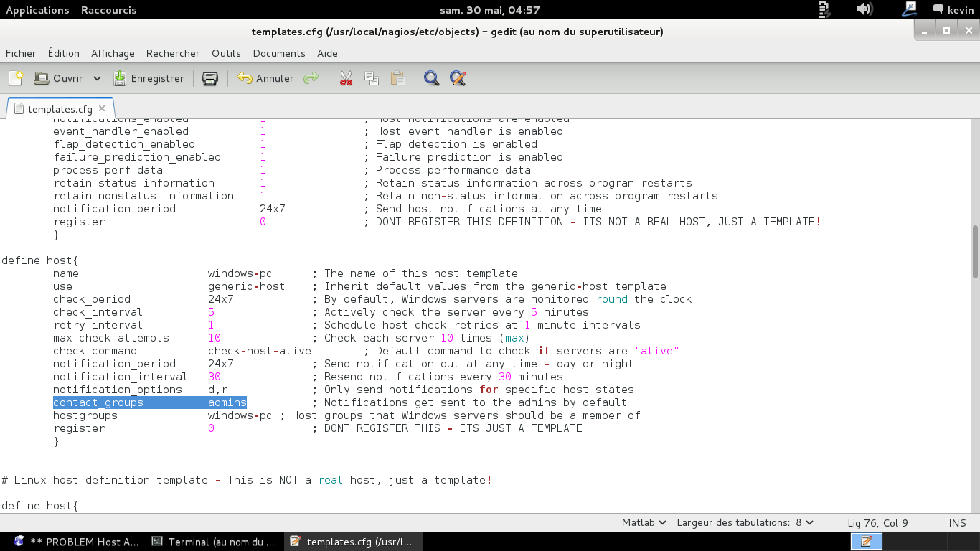The image size is (980, 551).
Task: Click the retry_interval parameter
Action: tap(98, 325)
